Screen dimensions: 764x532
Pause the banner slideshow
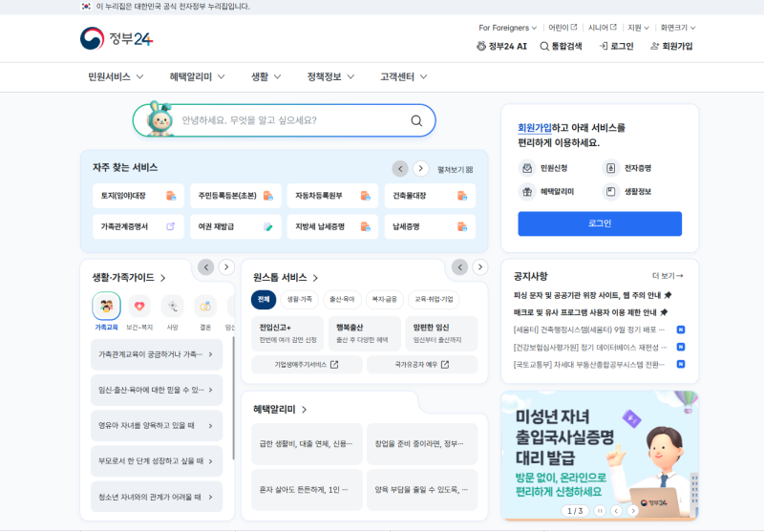[600, 511]
